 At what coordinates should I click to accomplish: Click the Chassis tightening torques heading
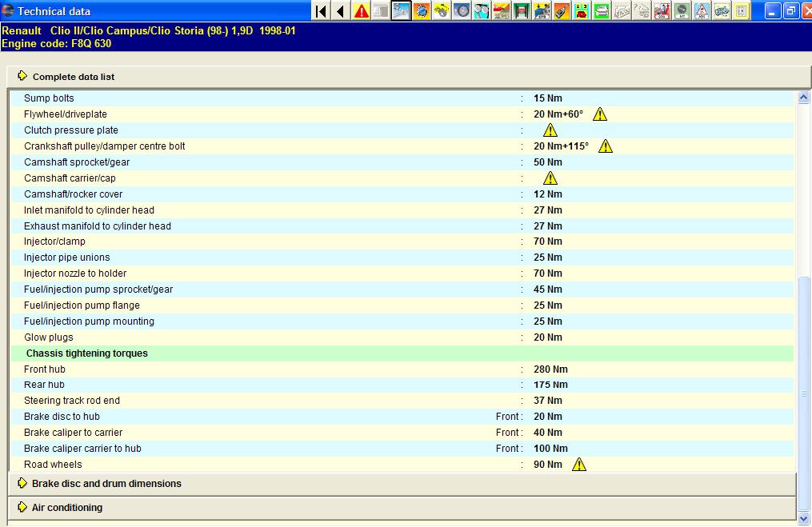tap(87, 353)
